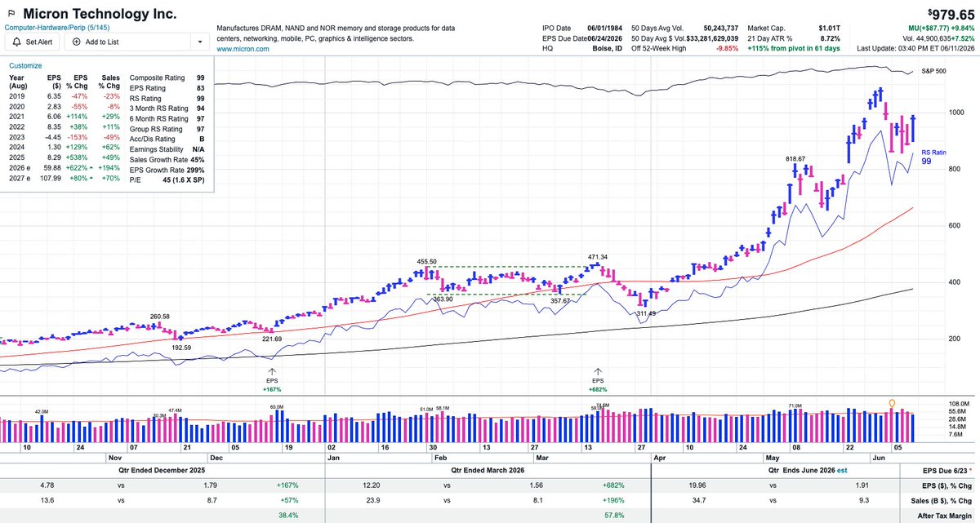Click the Last Update timestamp

916,49
